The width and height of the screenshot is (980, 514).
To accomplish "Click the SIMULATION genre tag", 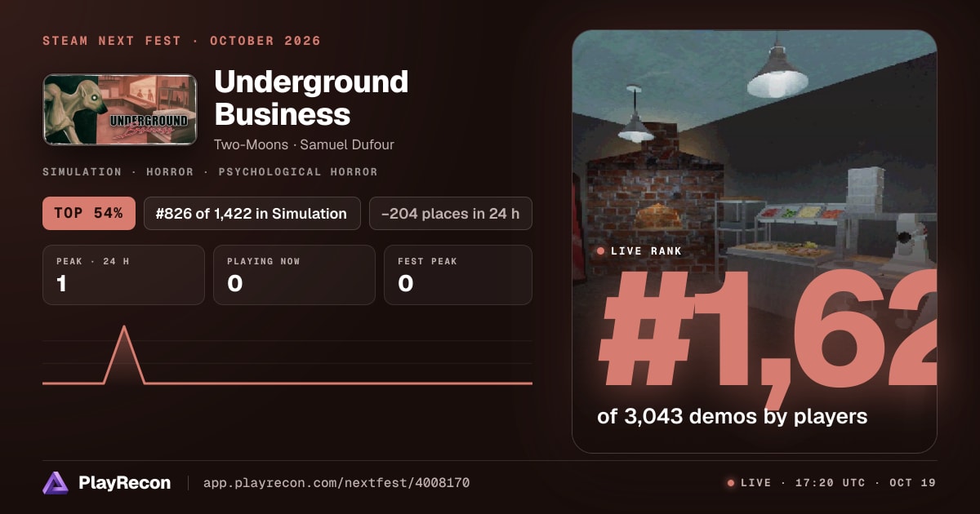I will tap(83, 172).
